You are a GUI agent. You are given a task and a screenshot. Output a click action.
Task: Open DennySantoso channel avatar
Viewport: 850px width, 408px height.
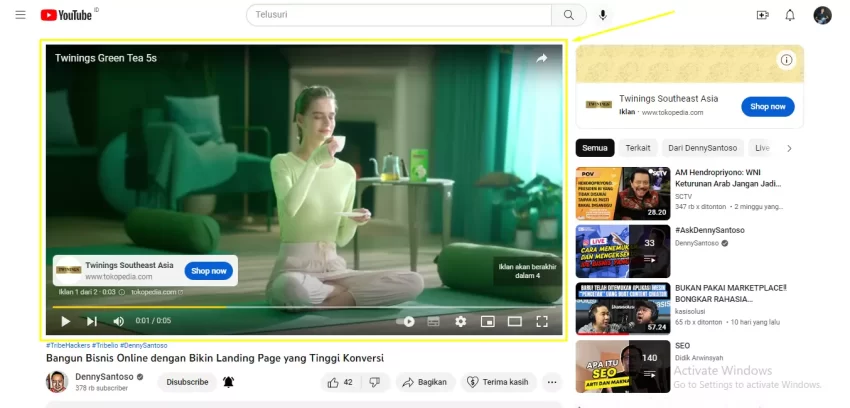click(57, 381)
